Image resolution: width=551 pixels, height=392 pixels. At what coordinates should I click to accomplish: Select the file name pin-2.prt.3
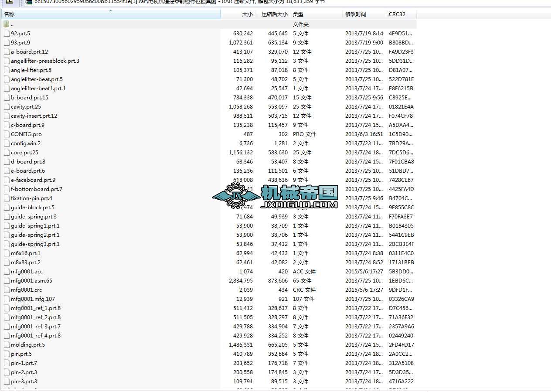pos(24,372)
